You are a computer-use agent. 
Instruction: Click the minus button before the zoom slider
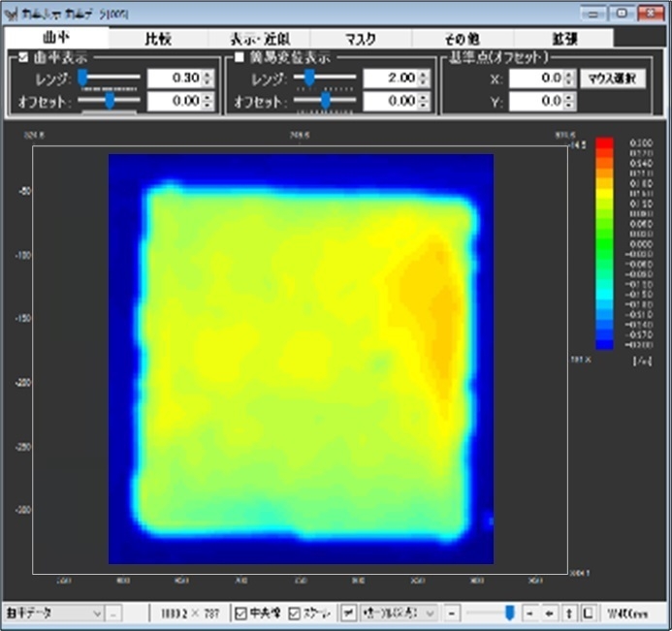click(452, 613)
